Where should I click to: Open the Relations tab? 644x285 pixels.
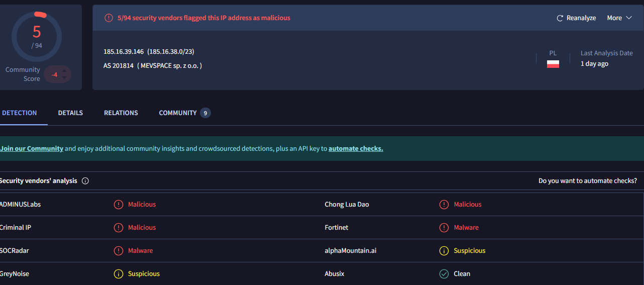[121, 113]
